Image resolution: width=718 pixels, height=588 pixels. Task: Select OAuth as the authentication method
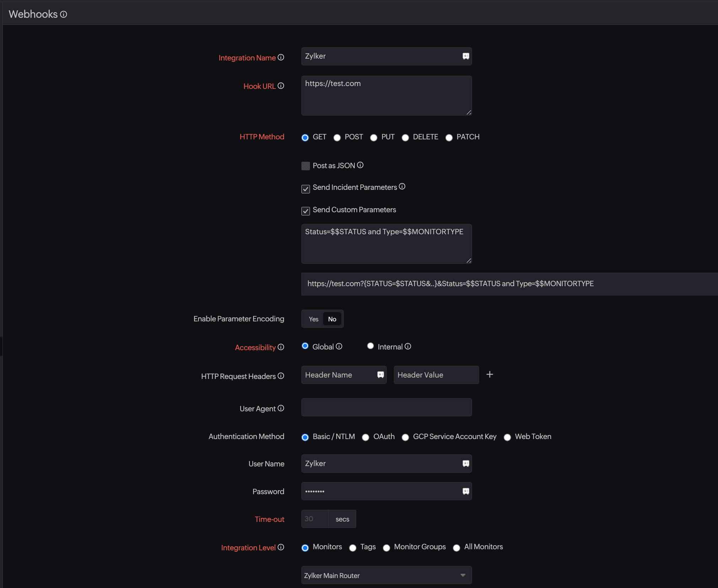point(366,438)
